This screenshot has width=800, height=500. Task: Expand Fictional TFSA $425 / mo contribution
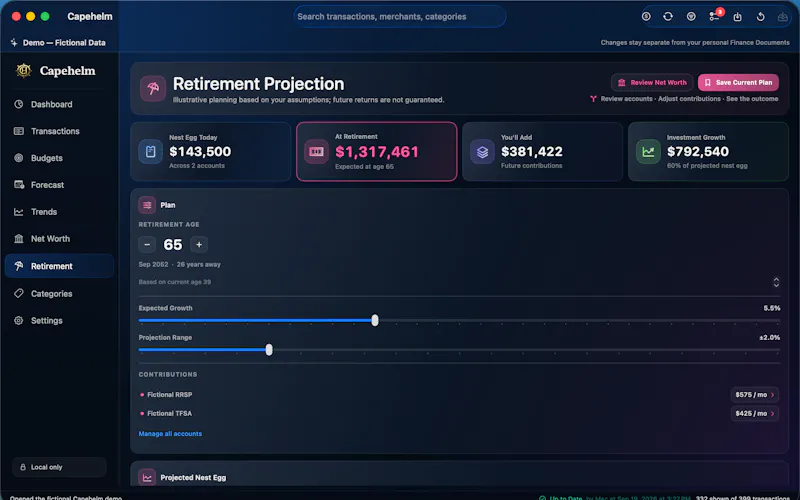tap(755, 413)
